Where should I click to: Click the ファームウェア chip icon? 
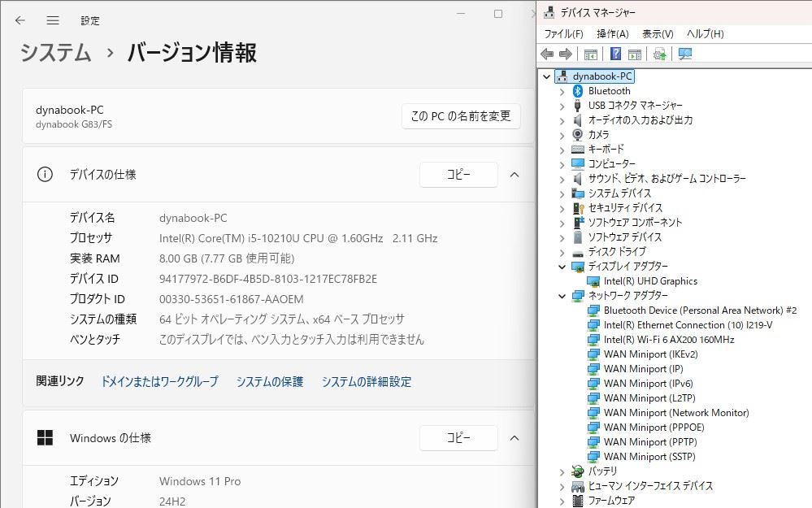point(578,500)
